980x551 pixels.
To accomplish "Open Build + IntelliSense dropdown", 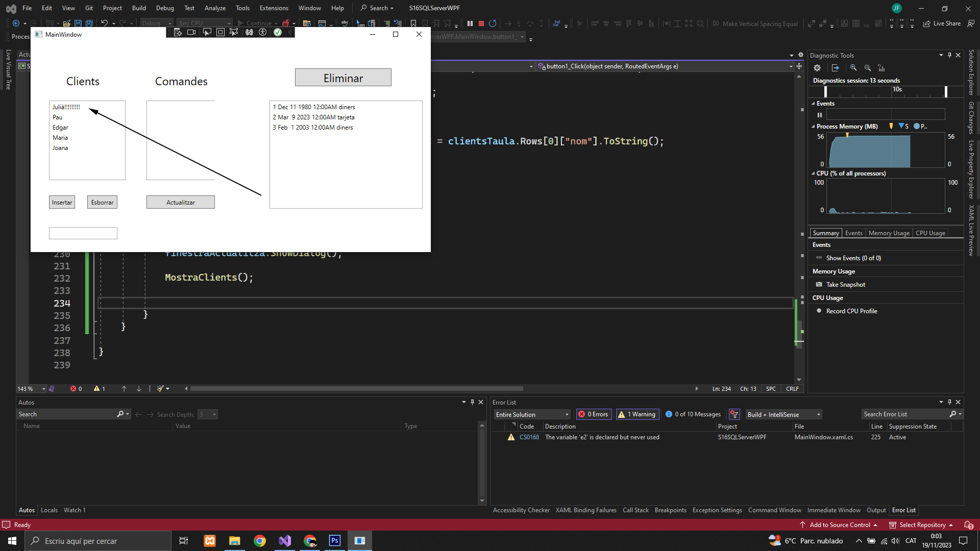I will [x=783, y=414].
